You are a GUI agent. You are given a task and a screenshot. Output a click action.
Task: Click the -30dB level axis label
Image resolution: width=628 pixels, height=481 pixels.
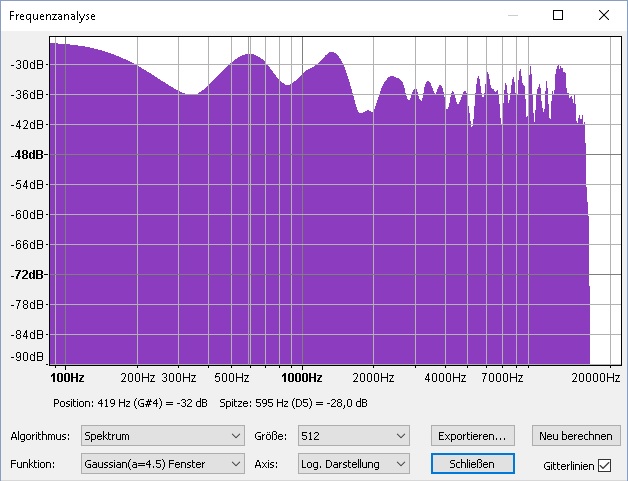(x=27, y=64)
